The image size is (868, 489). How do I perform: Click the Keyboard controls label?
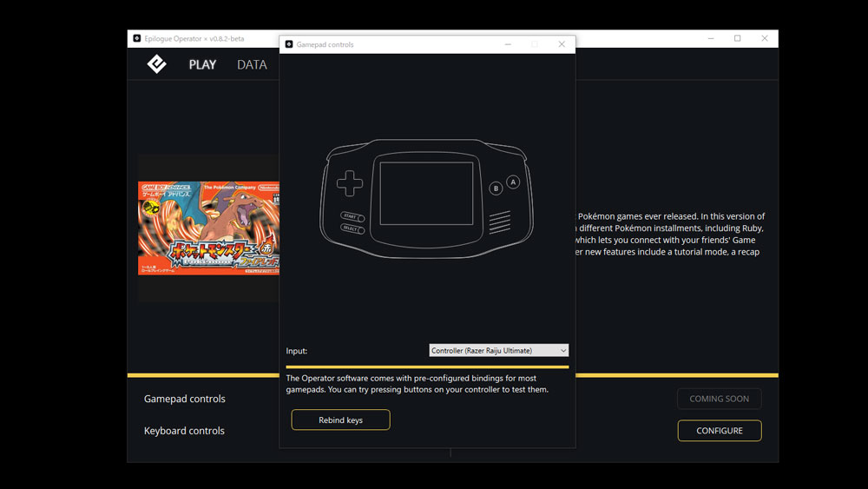[x=184, y=431]
